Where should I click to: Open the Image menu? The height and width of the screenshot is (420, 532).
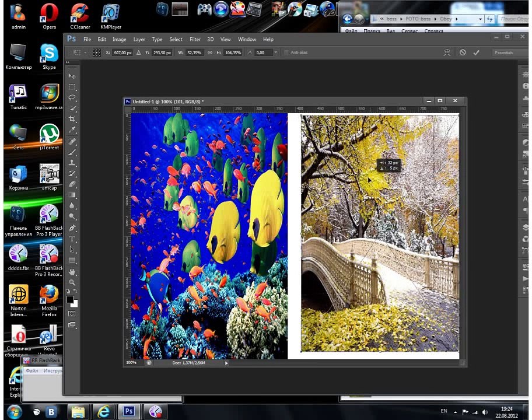(120, 39)
